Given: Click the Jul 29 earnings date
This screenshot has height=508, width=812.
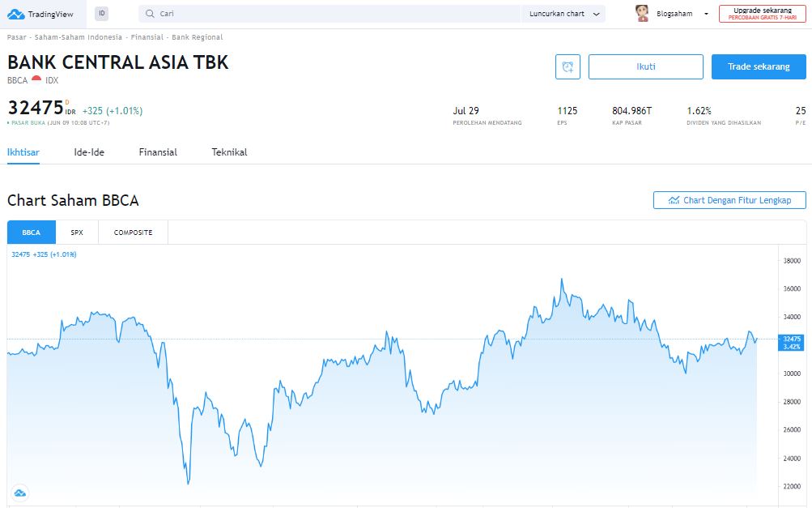Looking at the screenshot, I should 466,111.
